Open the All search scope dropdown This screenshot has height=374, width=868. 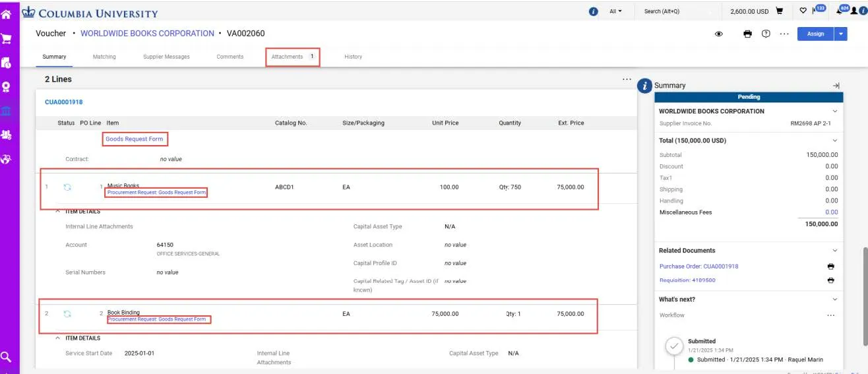coord(615,11)
